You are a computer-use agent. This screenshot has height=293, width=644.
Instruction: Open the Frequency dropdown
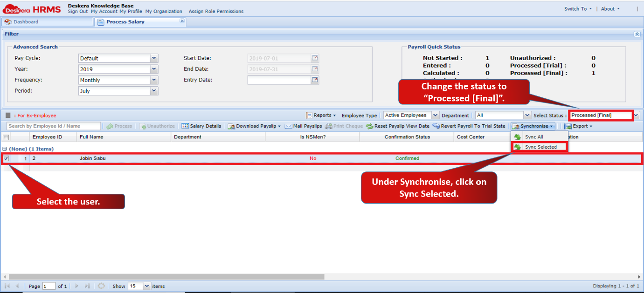pos(154,80)
